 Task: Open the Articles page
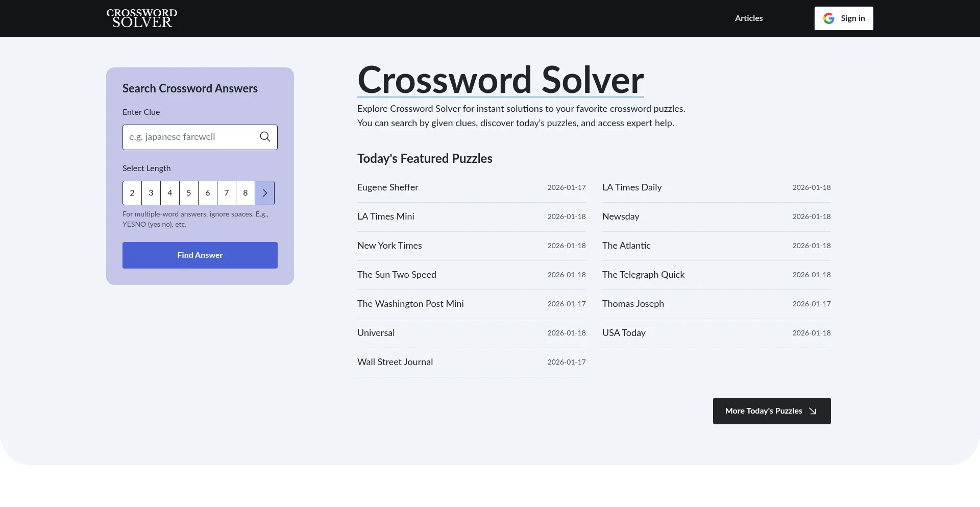tap(748, 18)
